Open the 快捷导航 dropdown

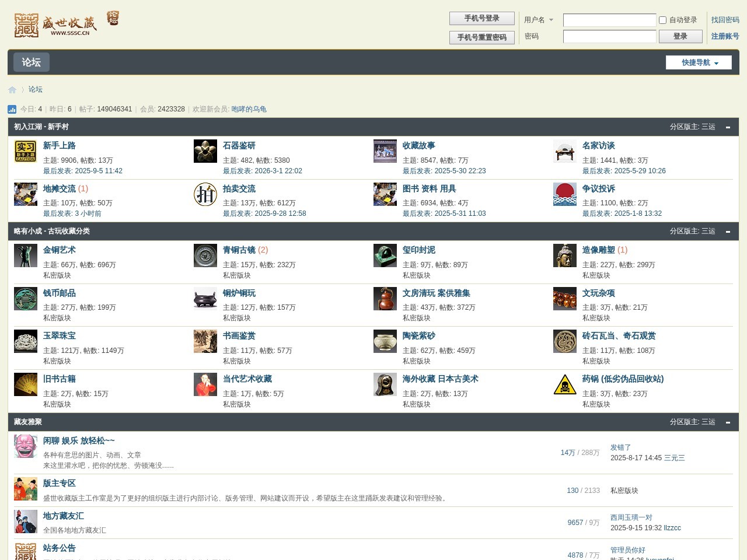[699, 62]
